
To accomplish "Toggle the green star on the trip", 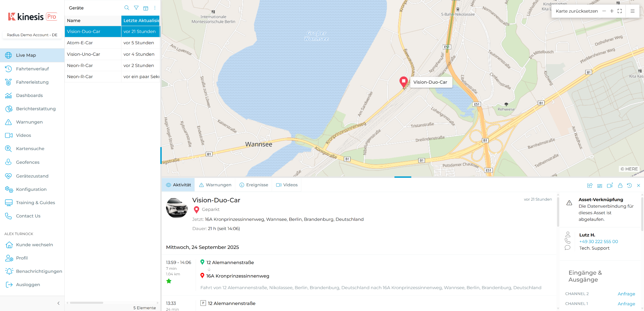I will 169,281.
